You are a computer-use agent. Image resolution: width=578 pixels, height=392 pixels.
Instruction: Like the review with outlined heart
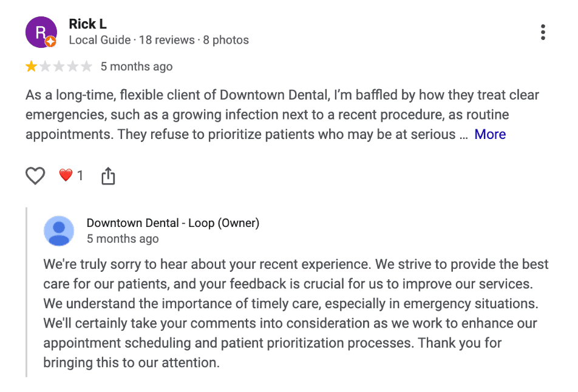pyautogui.click(x=36, y=176)
